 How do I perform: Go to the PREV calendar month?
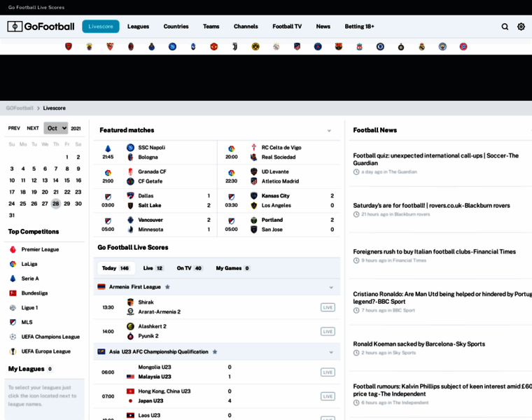pos(14,128)
